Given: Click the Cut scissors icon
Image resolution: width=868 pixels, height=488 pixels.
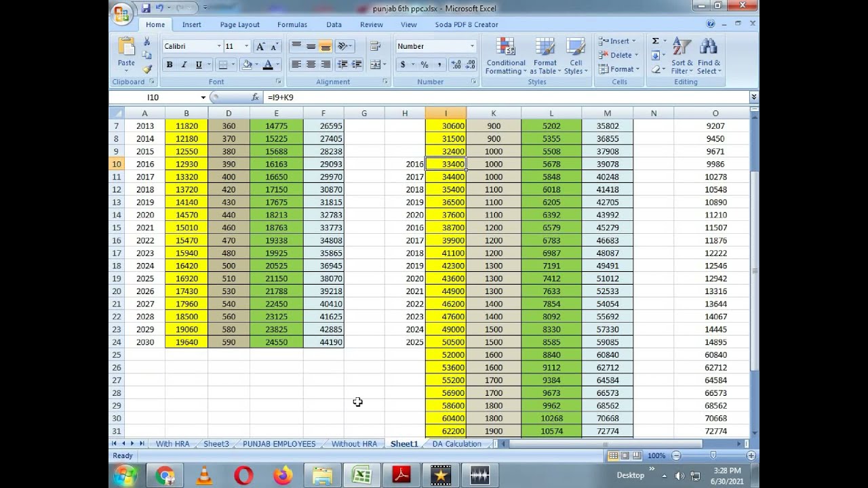Looking at the screenshot, I should tap(147, 42).
